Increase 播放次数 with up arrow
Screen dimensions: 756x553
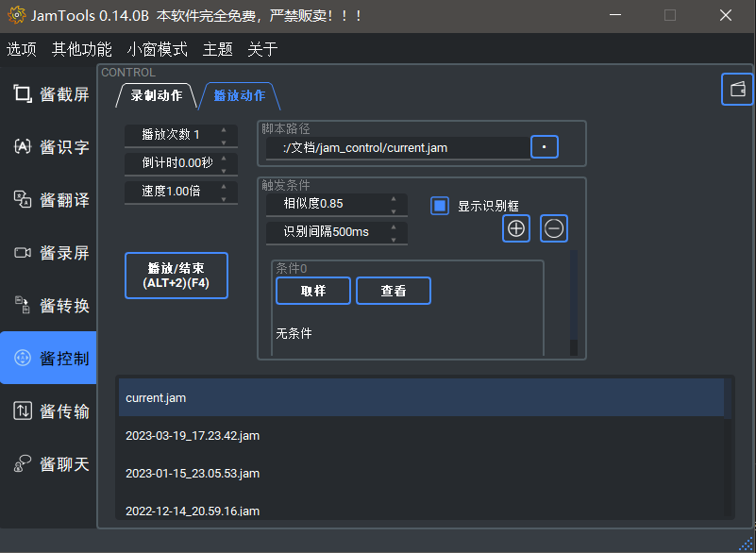point(224,130)
